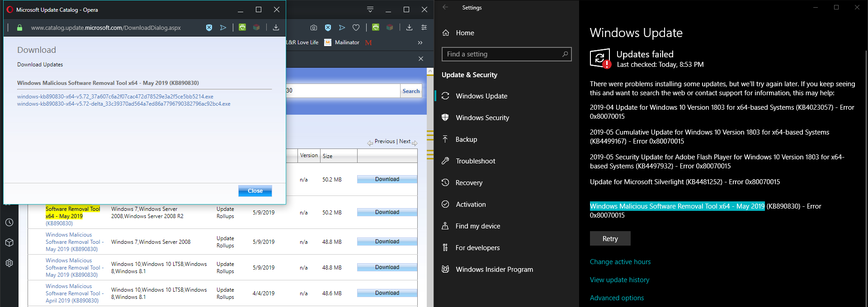
Task: Open downloads arrow icon in Download dialog toolbar
Action: pyautogui.click(x=276, y=28)
